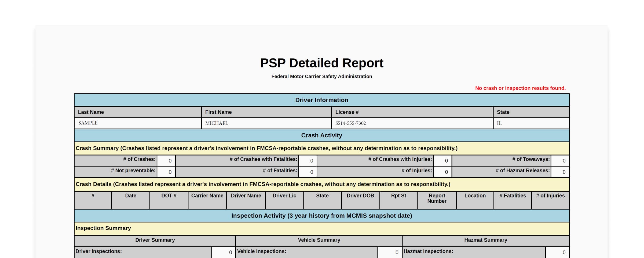Select the Date column header

130,196
